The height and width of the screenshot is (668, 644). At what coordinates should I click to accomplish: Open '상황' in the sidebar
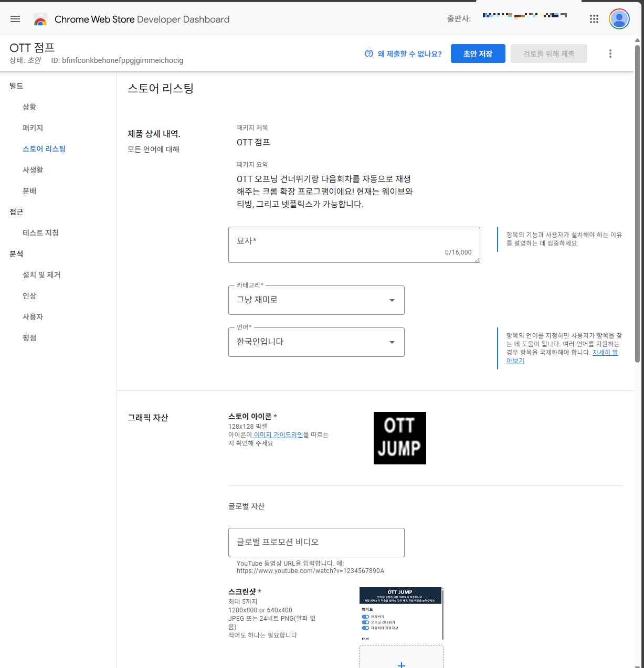point(29,107)
